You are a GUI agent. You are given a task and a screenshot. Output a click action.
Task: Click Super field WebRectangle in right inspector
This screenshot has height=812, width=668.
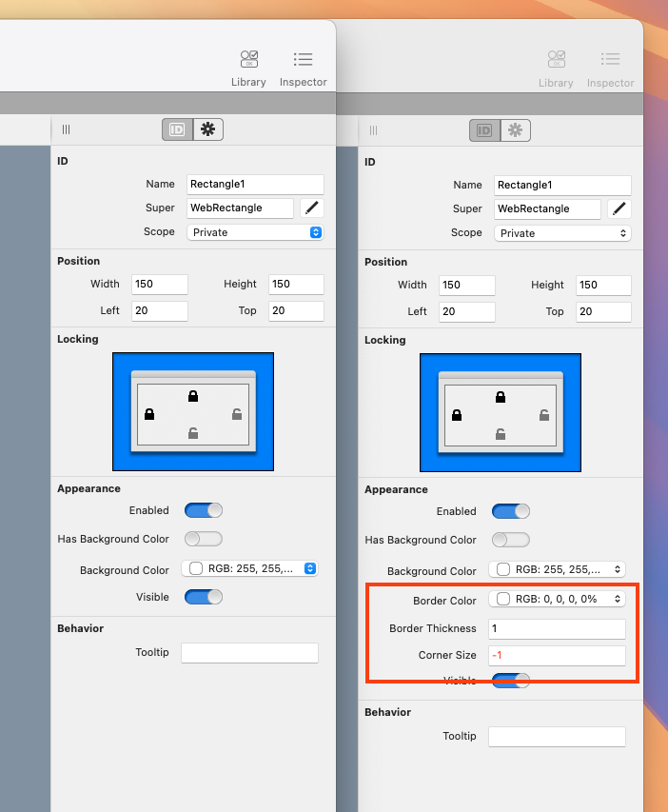547,209
